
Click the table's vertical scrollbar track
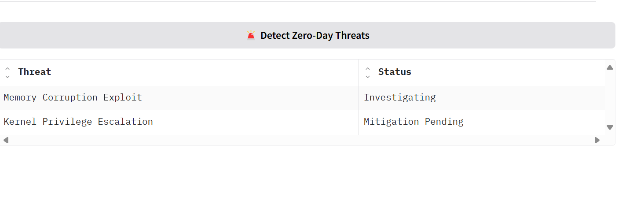(x=610, y=97)
